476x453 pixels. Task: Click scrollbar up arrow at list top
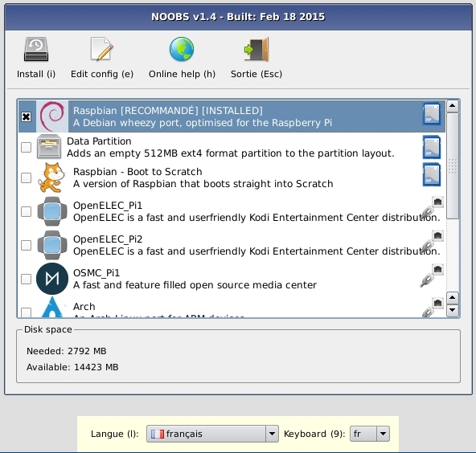[453, 105]
